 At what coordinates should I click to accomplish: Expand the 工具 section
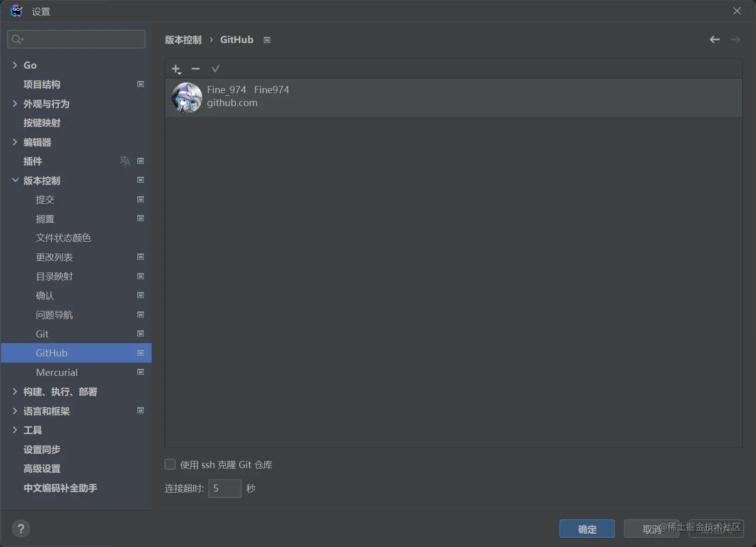15,430
